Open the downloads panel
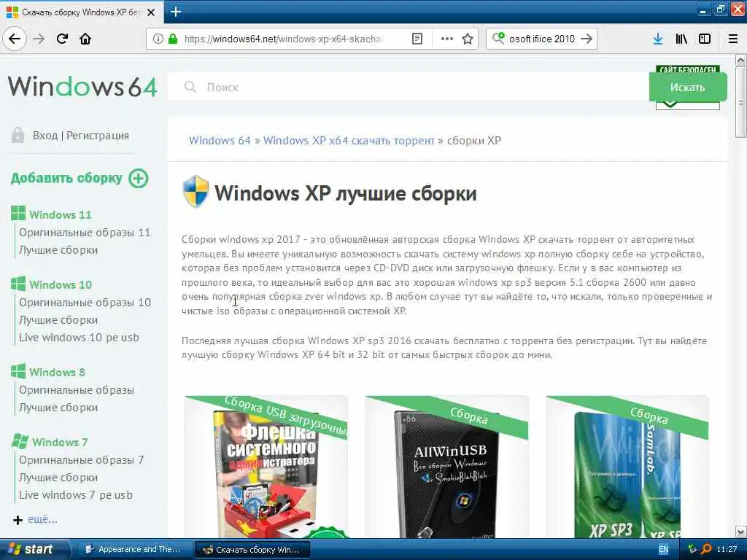 point(658,39)
